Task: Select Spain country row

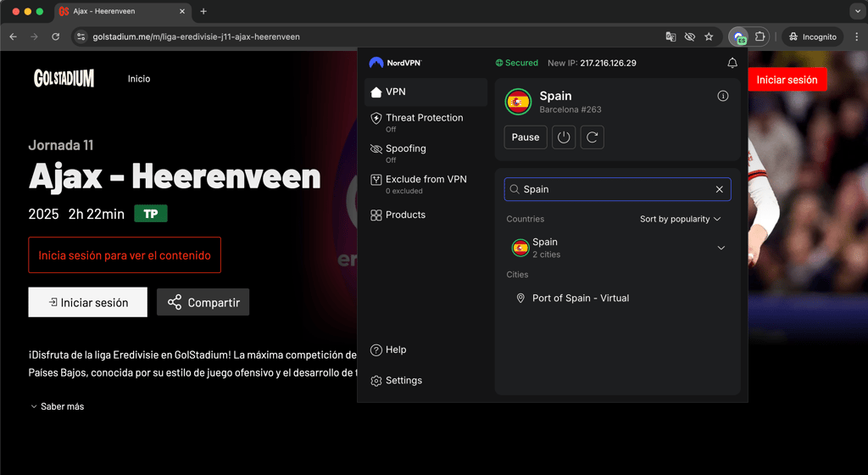Action: coord(617,248)
